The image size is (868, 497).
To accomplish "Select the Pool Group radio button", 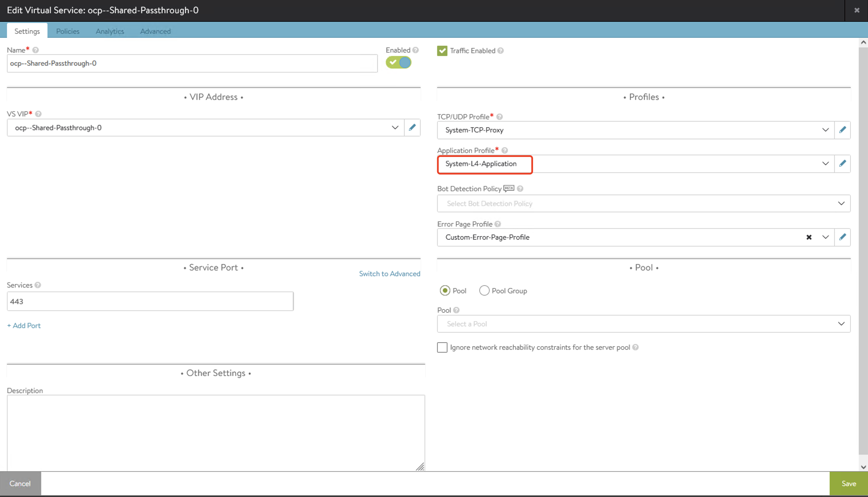I will point(484,291).
